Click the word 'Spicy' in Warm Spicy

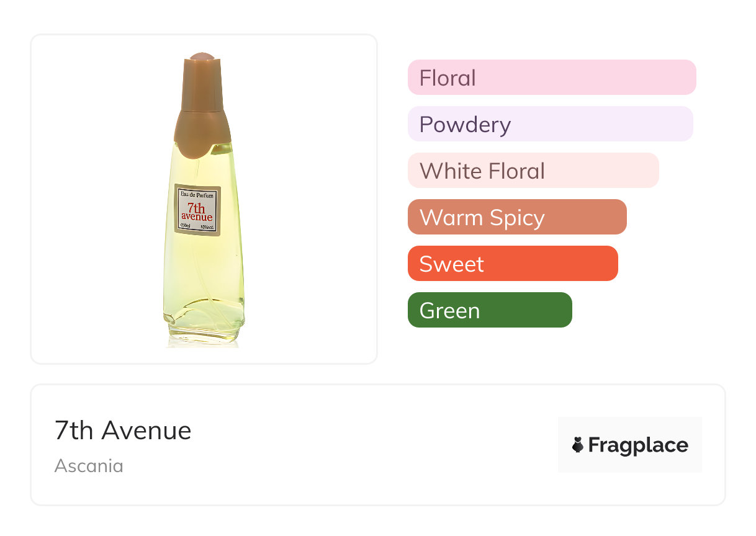(516, 218)
